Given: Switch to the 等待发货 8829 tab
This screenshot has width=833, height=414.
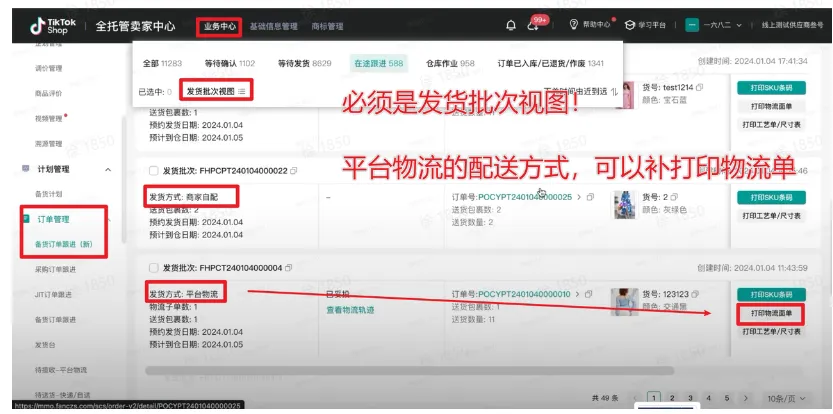Looking at the screenshot, I should (x=304, y=63).
